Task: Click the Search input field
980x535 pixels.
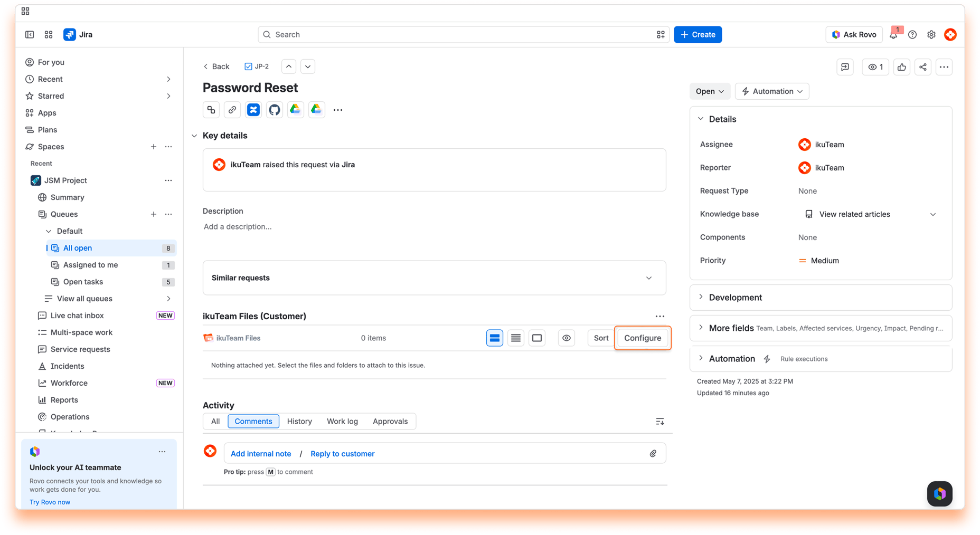Action: (463, 34)
